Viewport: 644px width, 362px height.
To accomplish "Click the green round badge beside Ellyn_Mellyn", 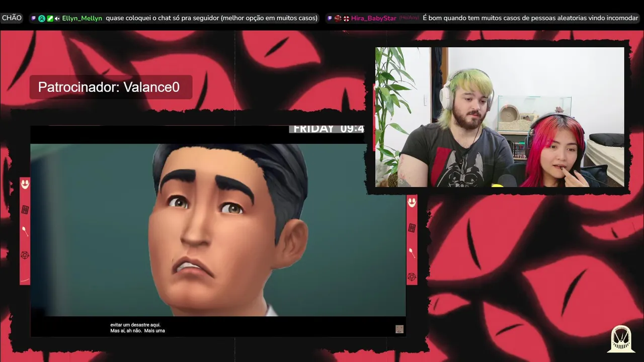I will 42,18.
